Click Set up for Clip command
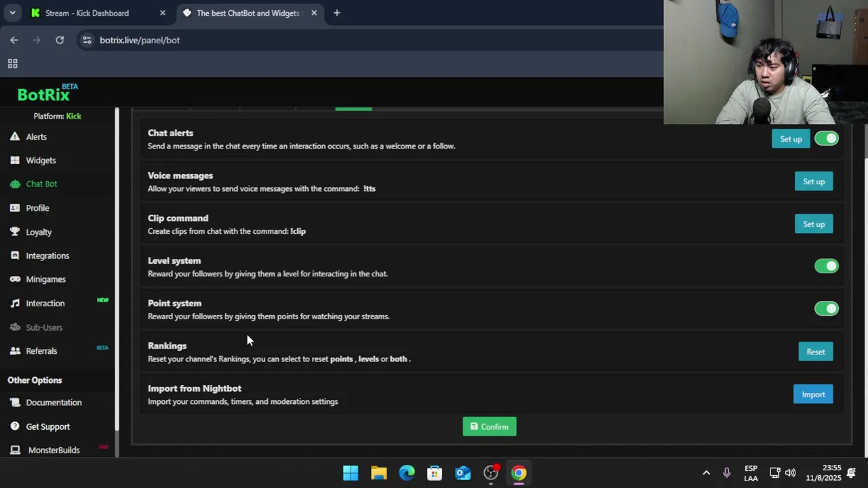Screen dimensions: 868x488 pyautogui.click(x=814, y=224)
